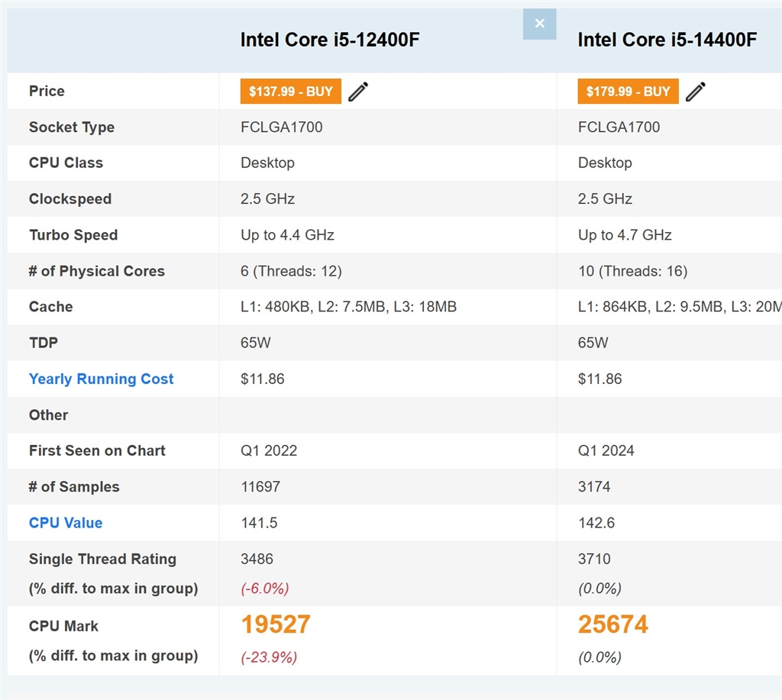The image size is (782, 700).
Task: Click the pencil edit icon beside the $137.99 price
Action: coord(358,92)
